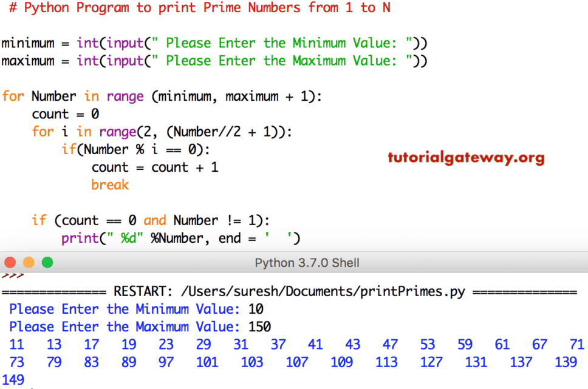The width and height of the screenshot is (588, 389).
Task: Click the red close button on Python Shell
Action: (10, 262)
